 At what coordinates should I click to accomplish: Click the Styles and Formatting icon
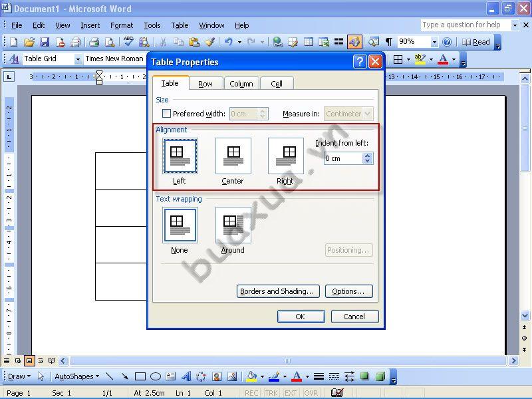14,59
